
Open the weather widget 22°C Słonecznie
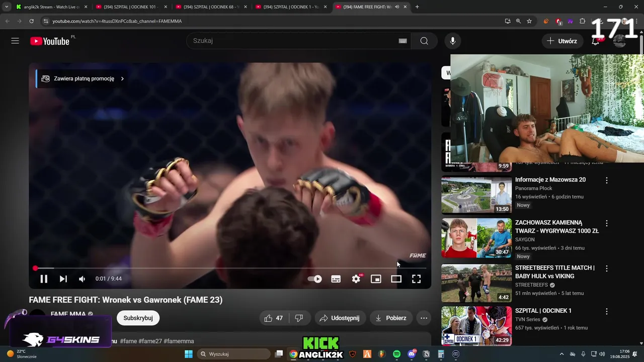coord(21,354)
